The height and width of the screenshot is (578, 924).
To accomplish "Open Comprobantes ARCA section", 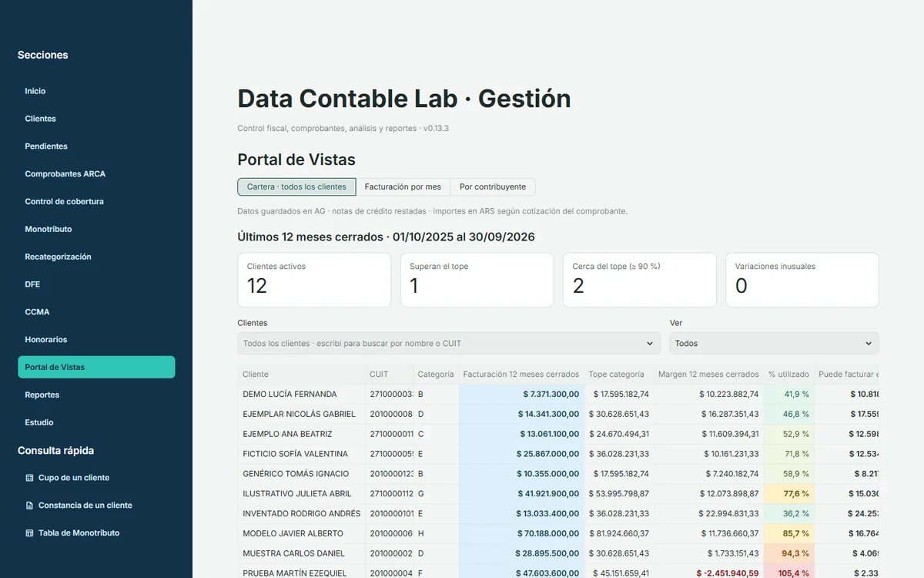I will (x=96, y=174).
